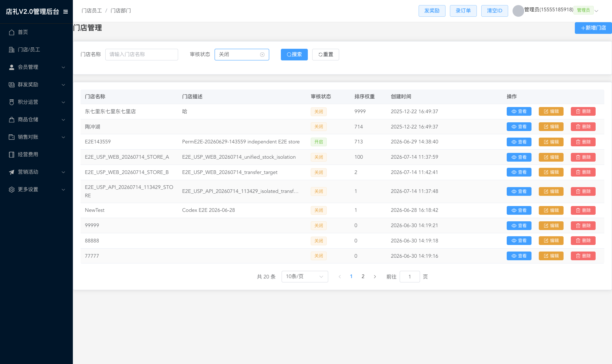Expand the 会员管理 submenu

[36, 67]
